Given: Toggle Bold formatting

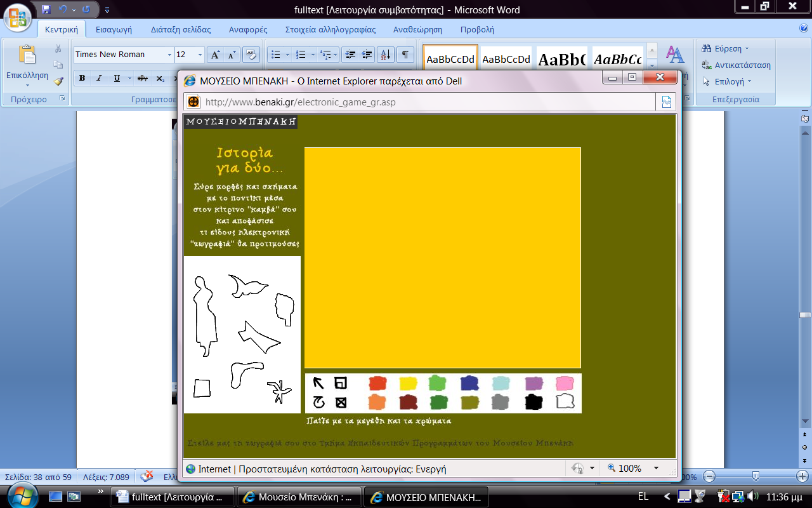Looking at the screenshot, I should point(82,79).
